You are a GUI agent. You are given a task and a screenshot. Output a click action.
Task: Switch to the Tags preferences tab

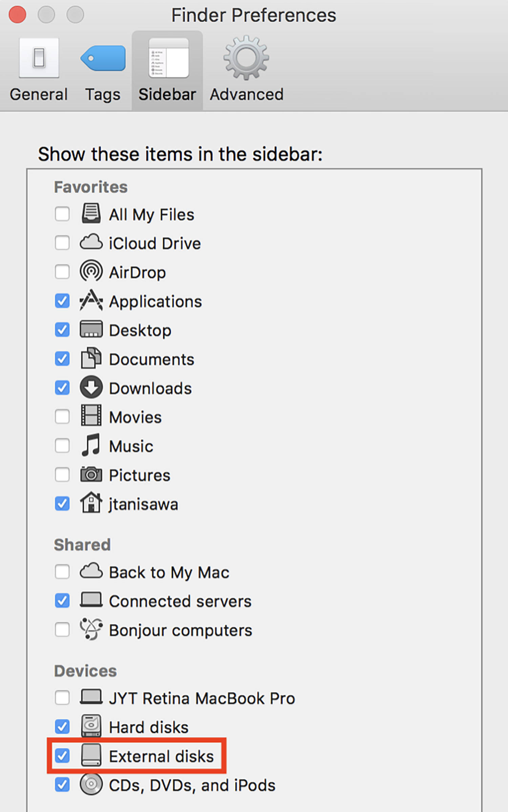[103, 70]
